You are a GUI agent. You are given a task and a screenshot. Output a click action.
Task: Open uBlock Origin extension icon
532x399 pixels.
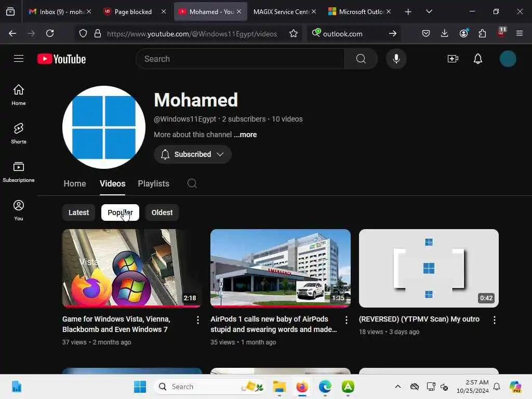coord(501,33)
